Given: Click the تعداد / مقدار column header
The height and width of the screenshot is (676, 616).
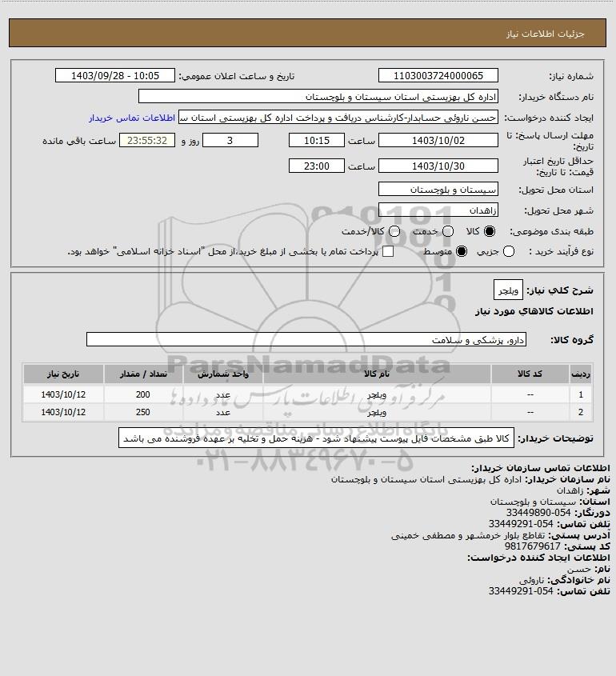Looking at the screenshot, I should [143, 374].
